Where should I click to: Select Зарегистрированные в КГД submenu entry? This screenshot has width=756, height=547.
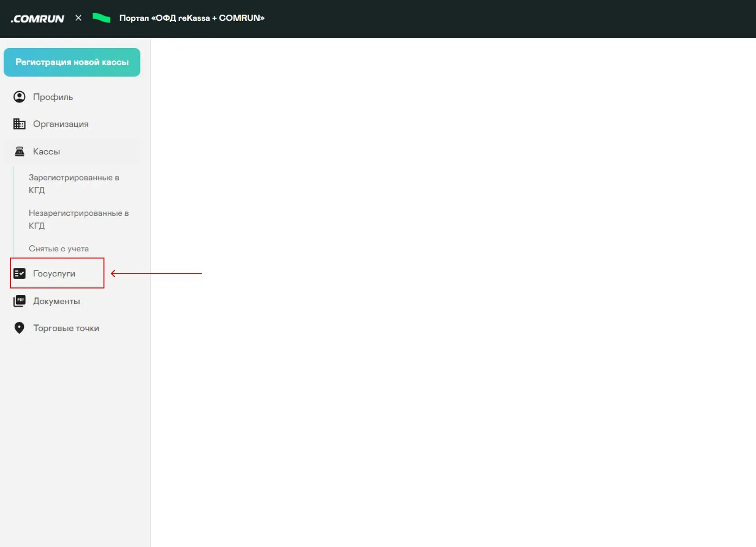[74, 184]
